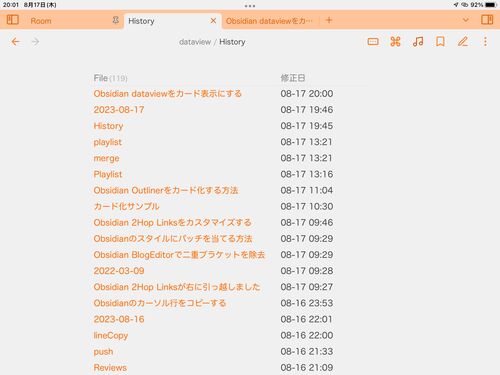The height and width of the screenshot is (375, 500).
Task: Click the 修正日 column header
Action: pos(293,78)
